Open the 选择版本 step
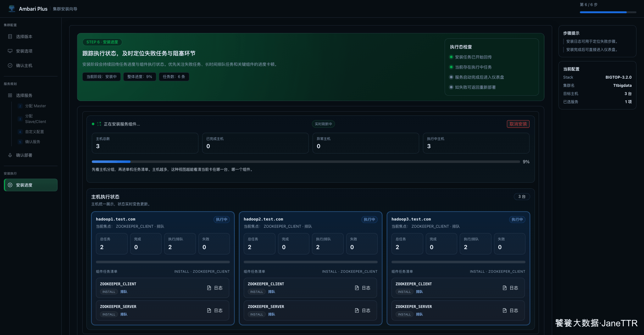This screenshot has height=335, width=644. click(31, 36)
